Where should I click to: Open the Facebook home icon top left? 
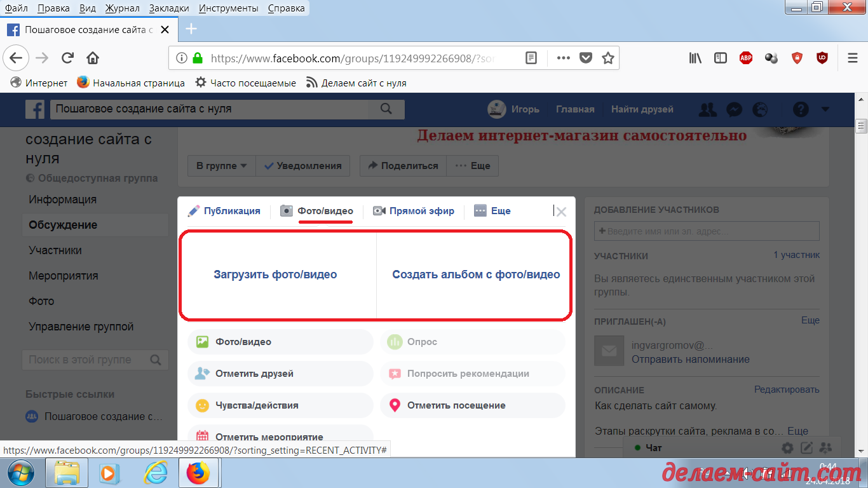click(35, 109)
